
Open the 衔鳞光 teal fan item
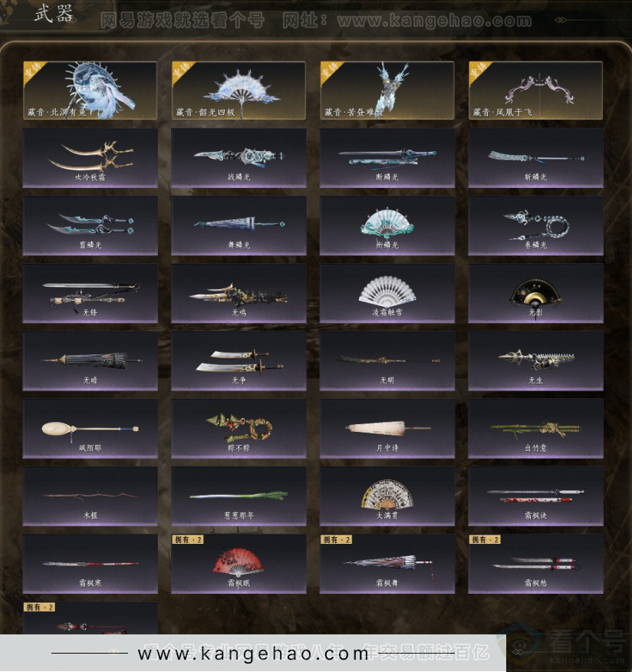(387, 226)
